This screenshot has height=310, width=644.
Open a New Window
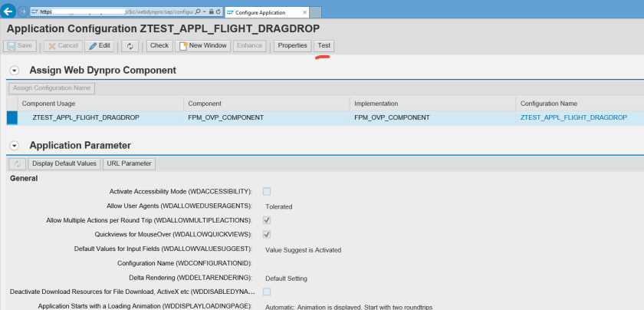(x=203, y=45)
